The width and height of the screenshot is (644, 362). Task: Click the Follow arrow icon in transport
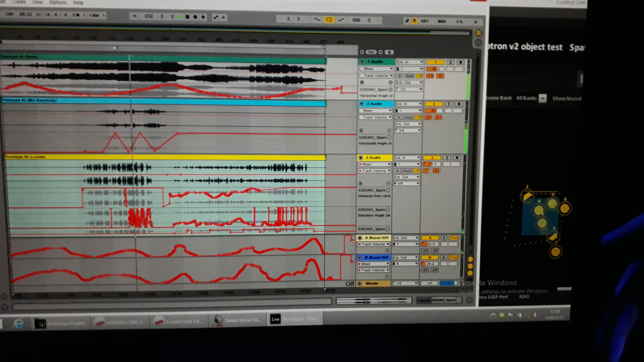pyautogui.click(x=135, y=16)
